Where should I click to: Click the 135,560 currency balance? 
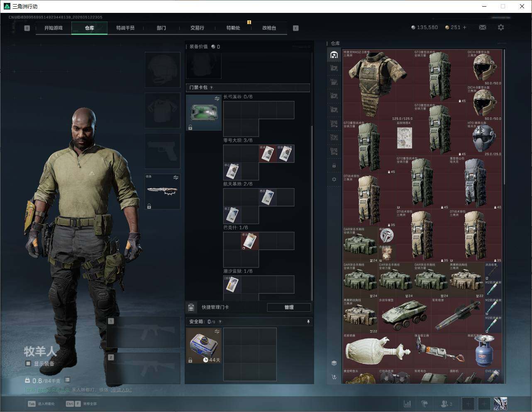tap(425, 27)
